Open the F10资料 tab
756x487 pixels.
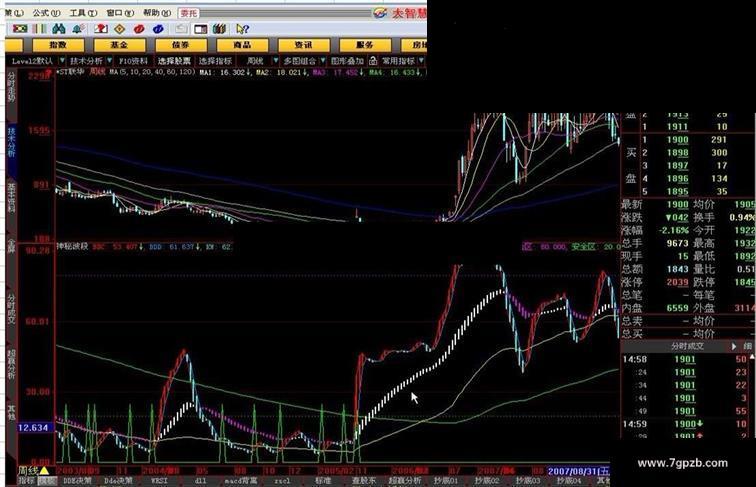[x=133, y=61]
